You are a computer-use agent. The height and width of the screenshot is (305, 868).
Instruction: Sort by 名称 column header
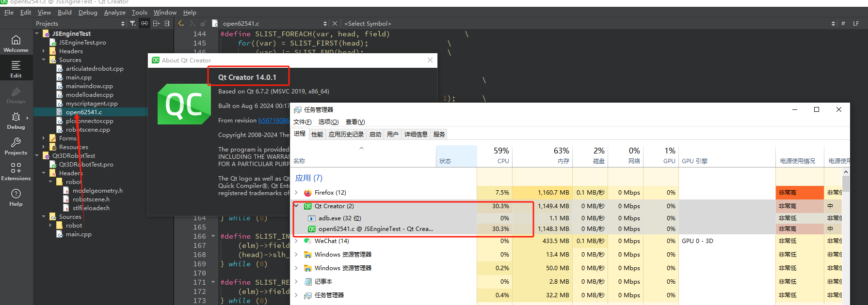click(x=364, y=155)
